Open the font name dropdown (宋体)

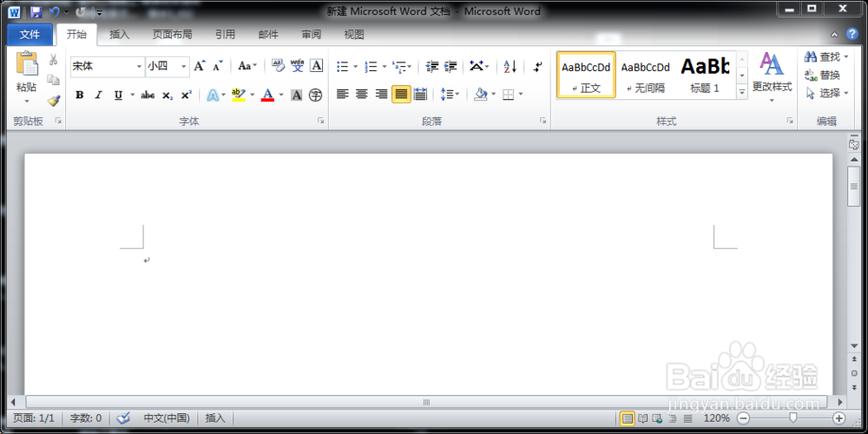pos(139,67)
